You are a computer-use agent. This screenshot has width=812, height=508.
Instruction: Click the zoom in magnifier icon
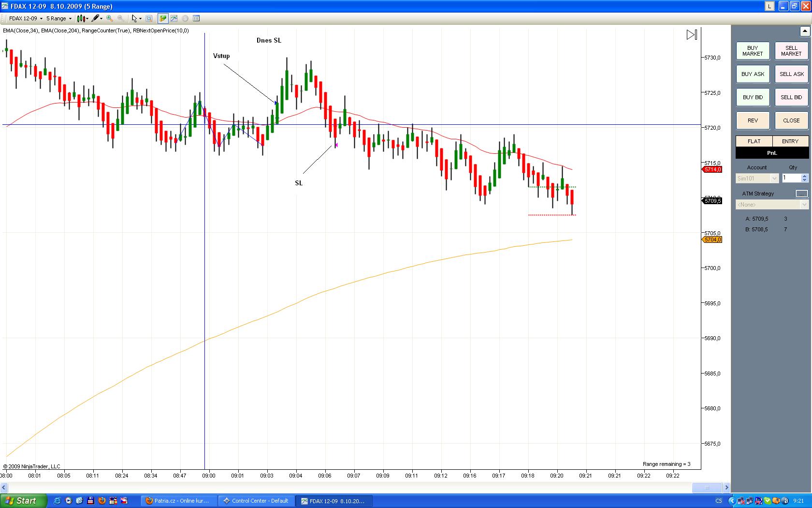(110, 18)
